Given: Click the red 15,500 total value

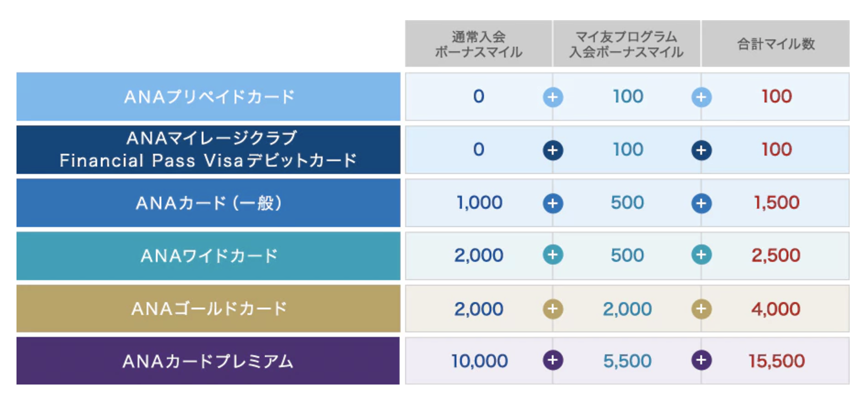Looking at the screenshot, I should (776, 361).
